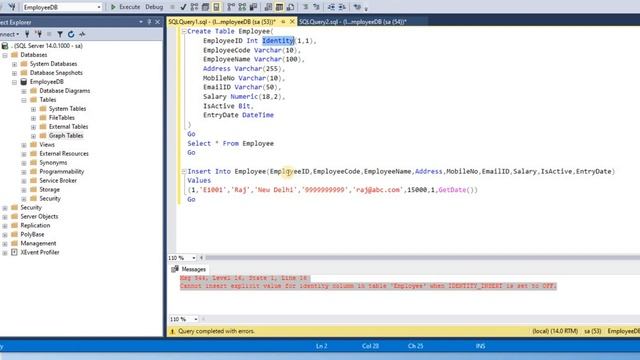
Task: Click 'Col 28' in the status bar
Action: 370,346
